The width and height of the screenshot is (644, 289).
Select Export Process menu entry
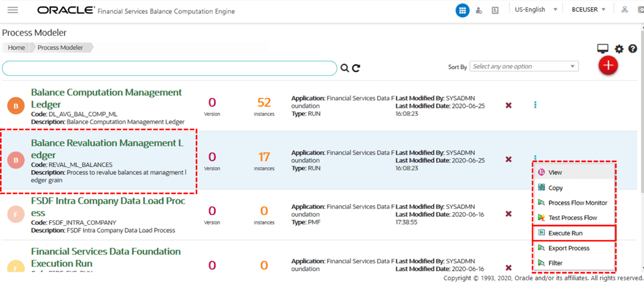574,248
